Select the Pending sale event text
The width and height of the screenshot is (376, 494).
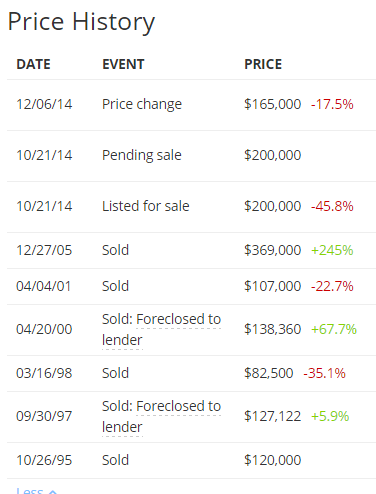(x=142, y=155)
